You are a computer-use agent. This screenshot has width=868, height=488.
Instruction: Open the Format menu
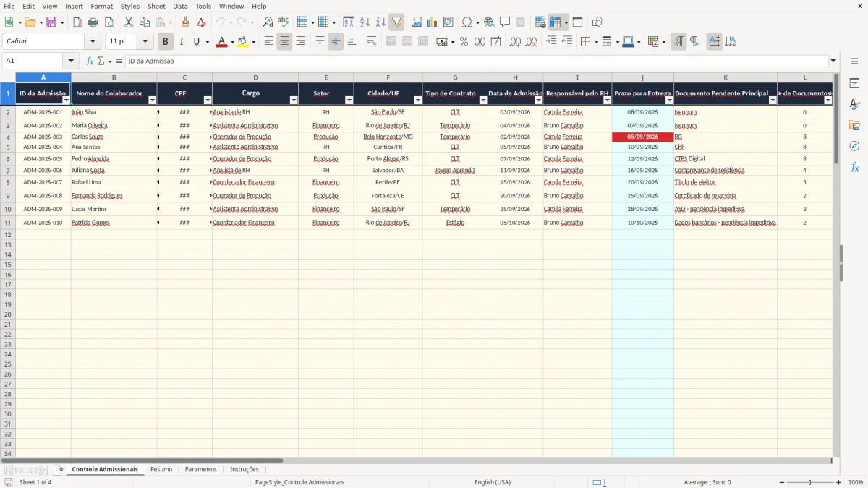(101, 6)
